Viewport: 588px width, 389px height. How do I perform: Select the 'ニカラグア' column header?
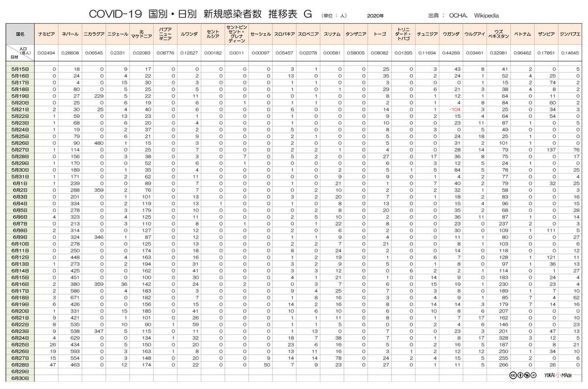pos(94,34)
